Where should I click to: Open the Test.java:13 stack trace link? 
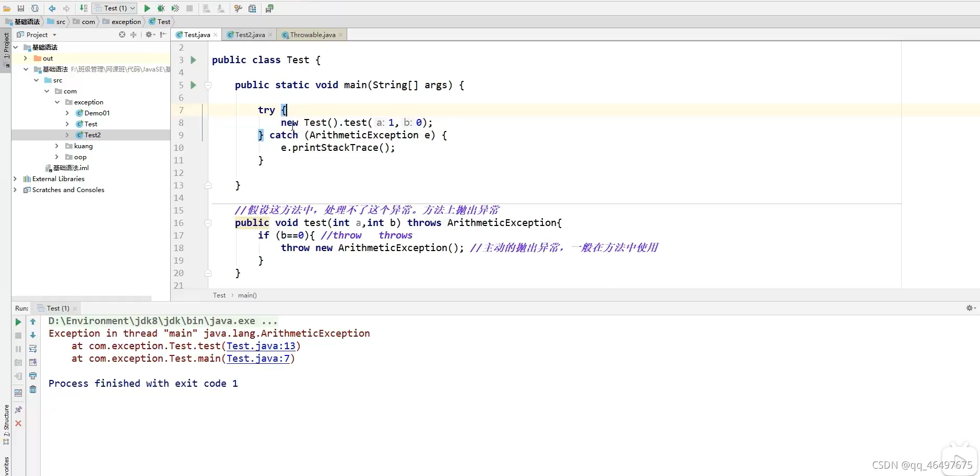261,346
